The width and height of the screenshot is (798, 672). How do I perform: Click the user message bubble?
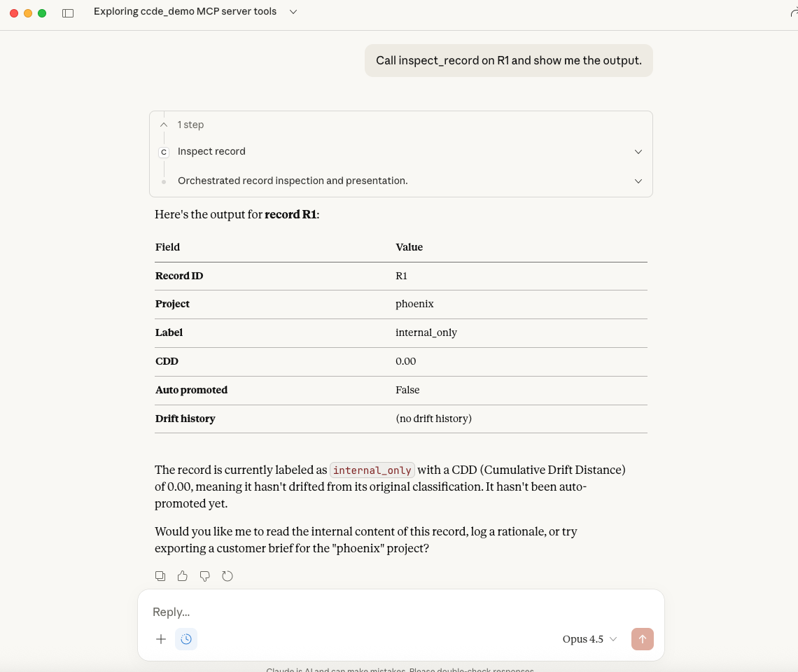pos(508,61)
